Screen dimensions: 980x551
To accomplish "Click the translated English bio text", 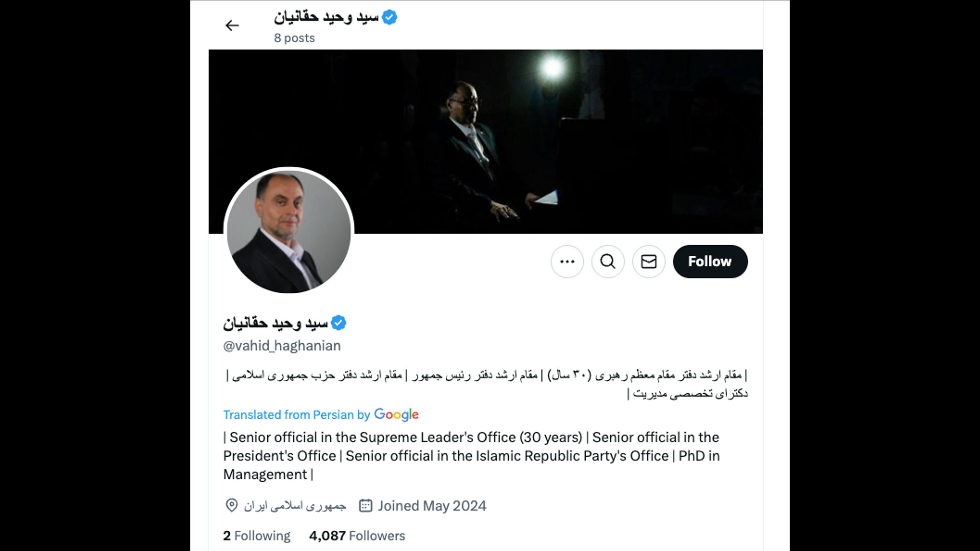I will 471,456.
